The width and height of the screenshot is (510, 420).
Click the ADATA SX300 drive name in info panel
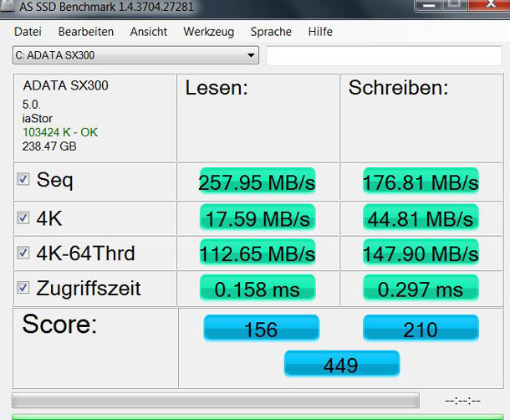[x=66, y=85]
